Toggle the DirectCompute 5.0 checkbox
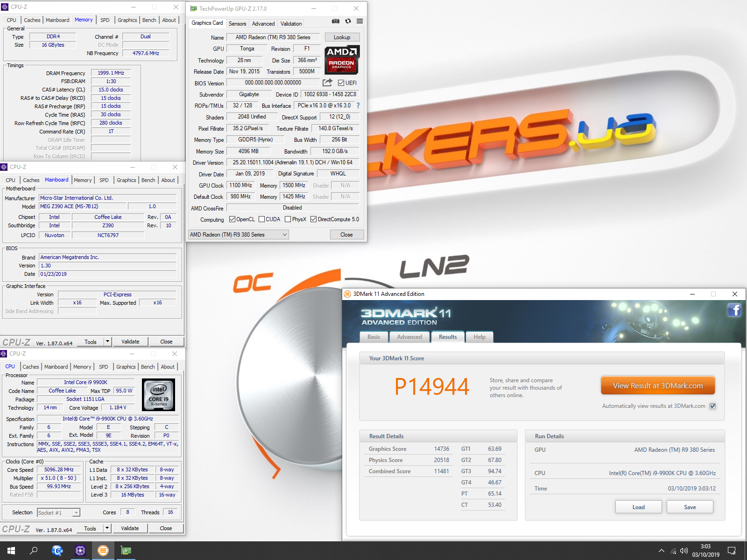Screen dimensions: 747x560 313,219
